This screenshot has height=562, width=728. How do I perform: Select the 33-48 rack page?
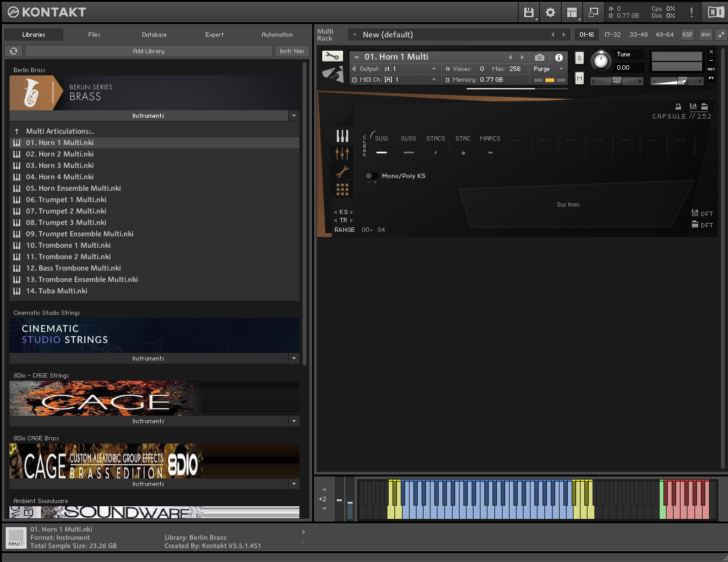tap(639, 34)
